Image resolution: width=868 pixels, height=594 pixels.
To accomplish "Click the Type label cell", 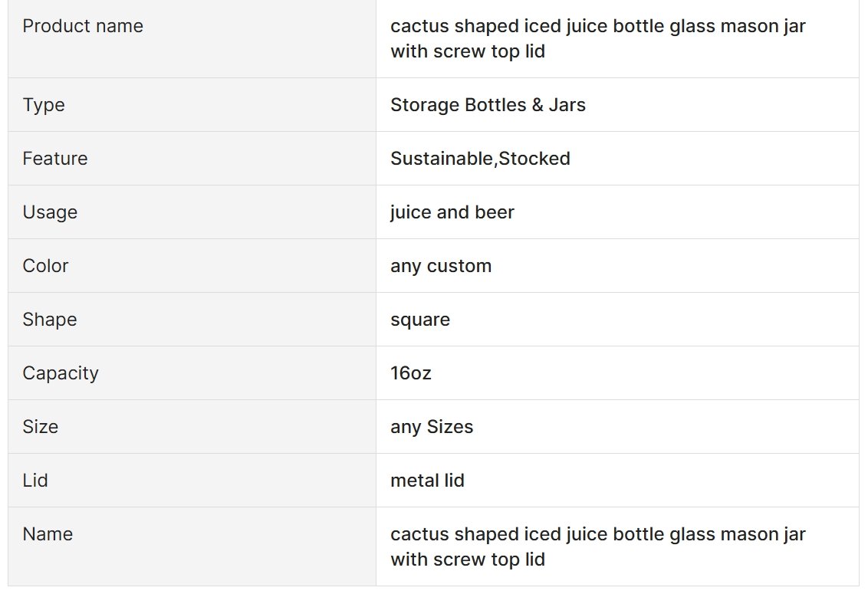I will [x=192, y=105].
